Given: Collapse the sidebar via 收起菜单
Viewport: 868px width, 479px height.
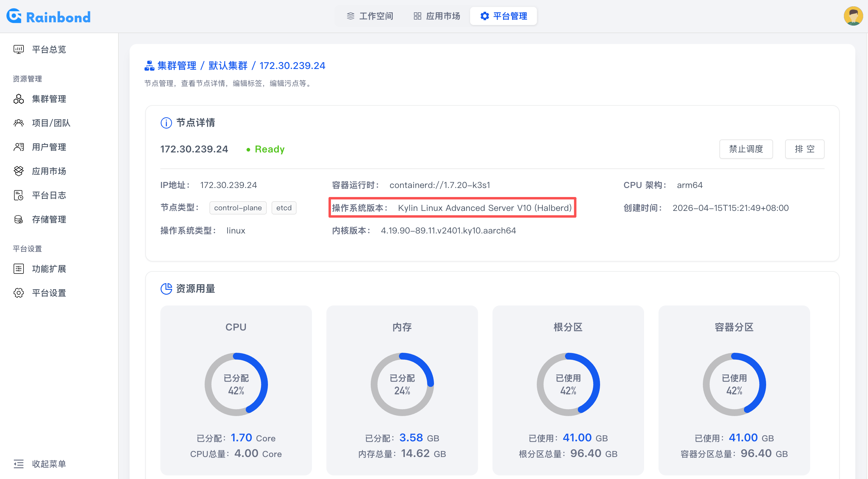Looking at the screenshot, I should click(x=40, y=464).
